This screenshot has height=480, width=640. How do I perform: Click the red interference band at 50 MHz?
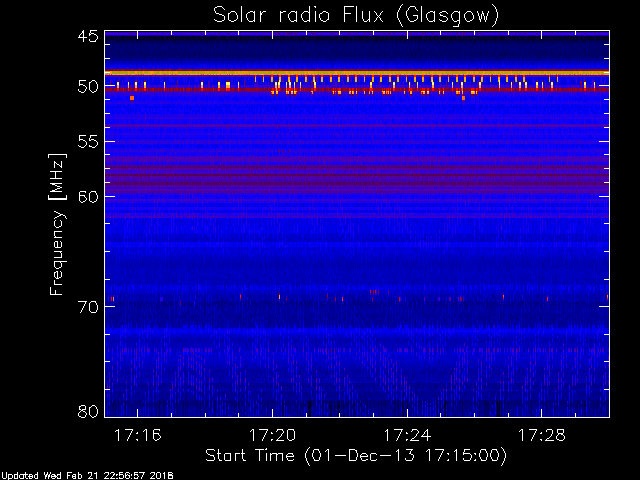coord(357,89)
